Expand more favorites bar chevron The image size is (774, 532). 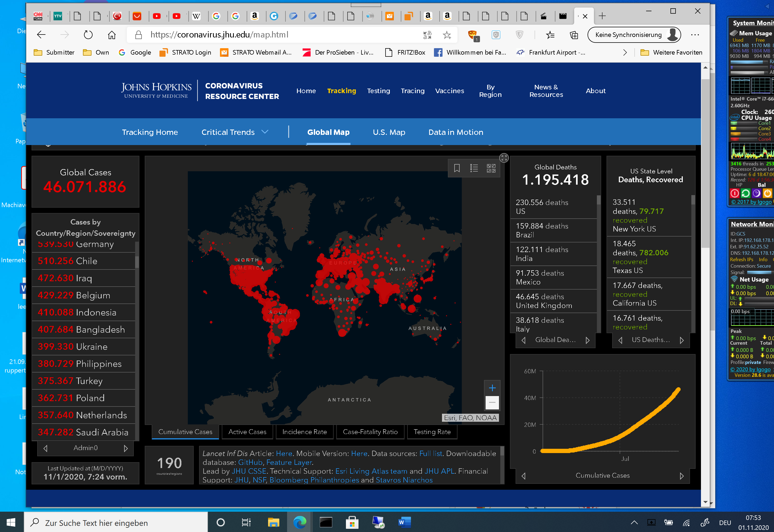coord(625,52)
